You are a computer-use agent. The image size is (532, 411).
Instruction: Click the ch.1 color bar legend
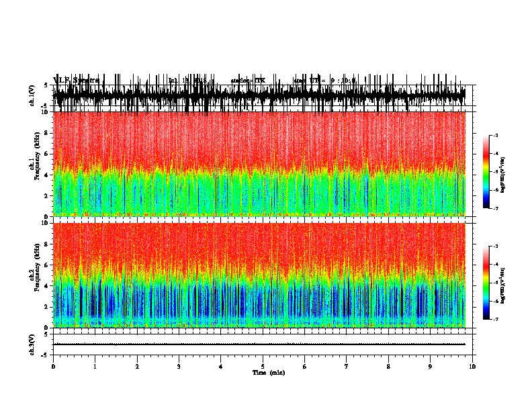click(486, 172)
